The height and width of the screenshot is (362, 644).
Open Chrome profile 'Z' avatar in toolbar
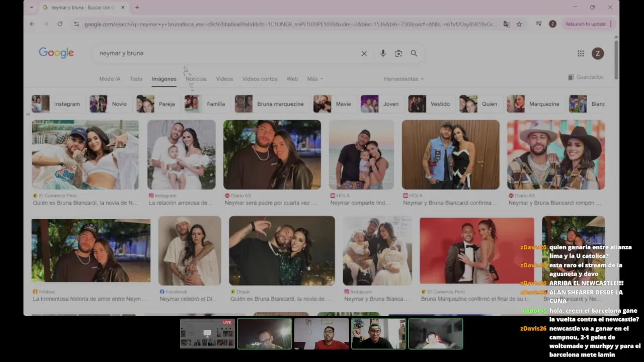click(x=552, y=24)
